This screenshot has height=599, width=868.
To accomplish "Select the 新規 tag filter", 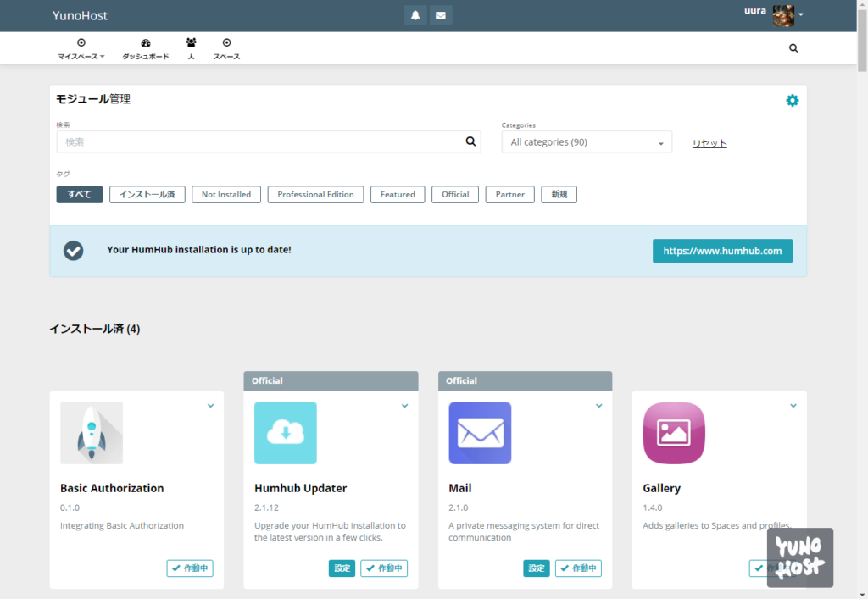I will pos(559,194).
